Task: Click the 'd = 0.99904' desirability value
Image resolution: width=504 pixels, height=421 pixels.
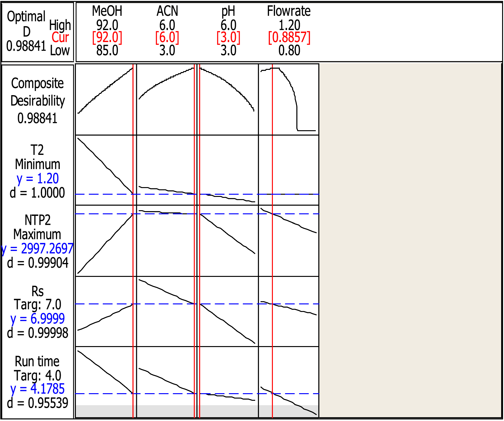Action: pos(38,263)
